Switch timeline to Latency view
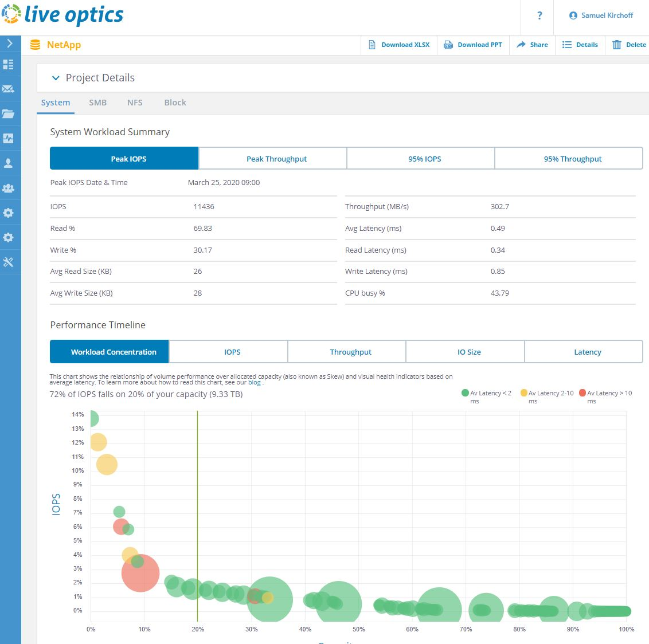 coord(587,352)
